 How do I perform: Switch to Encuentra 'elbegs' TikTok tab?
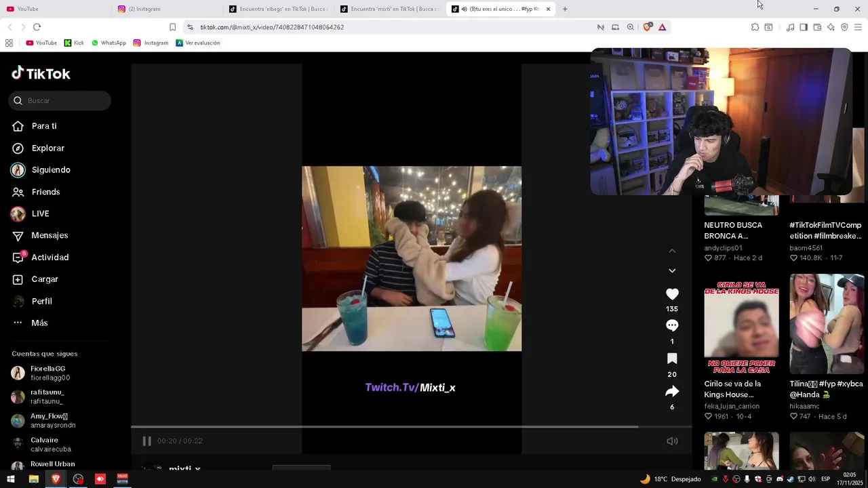pyautogui.click(x=278, y=9)
